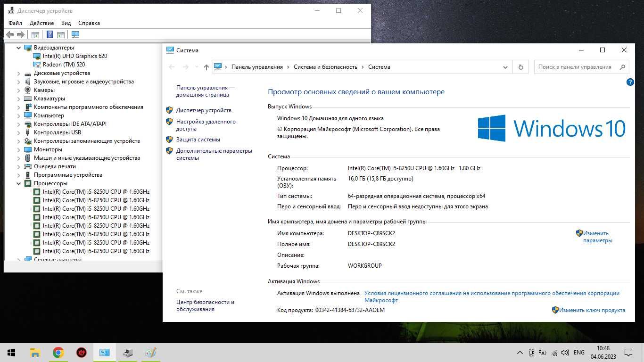
Task: Click the System window taskbar icon
Action: click(x=104, y=353)
